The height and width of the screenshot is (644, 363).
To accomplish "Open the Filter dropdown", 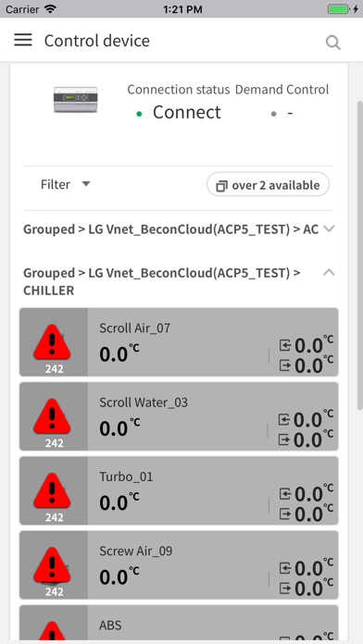I will point(66,184).
